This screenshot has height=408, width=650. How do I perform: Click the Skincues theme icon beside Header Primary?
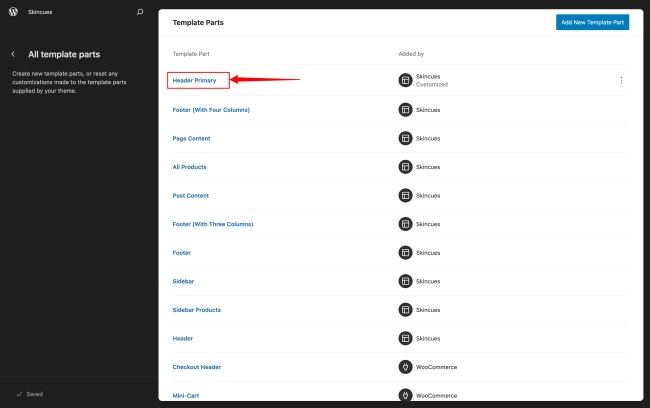405,80
